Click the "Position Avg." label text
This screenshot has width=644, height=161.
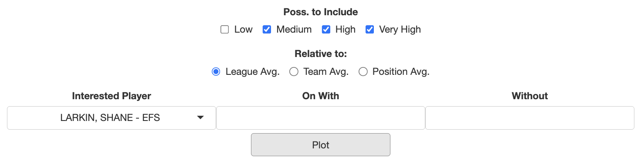[x=401, y=72]
